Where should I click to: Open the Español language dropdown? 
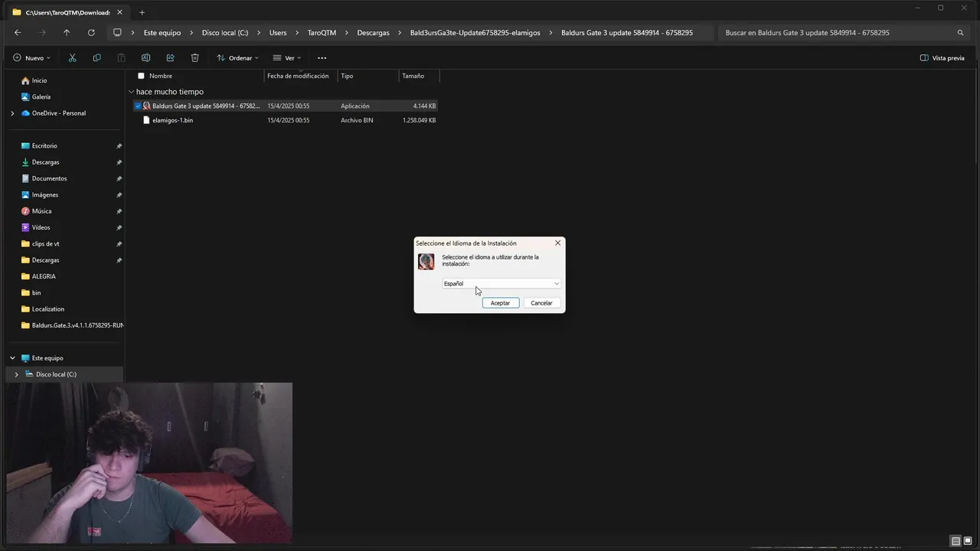(x=501, y=283)
